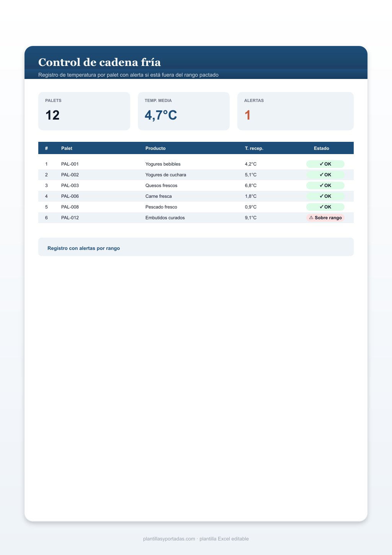Select temperature value 4,2°C
392x555 pixels.
[251, 164]
